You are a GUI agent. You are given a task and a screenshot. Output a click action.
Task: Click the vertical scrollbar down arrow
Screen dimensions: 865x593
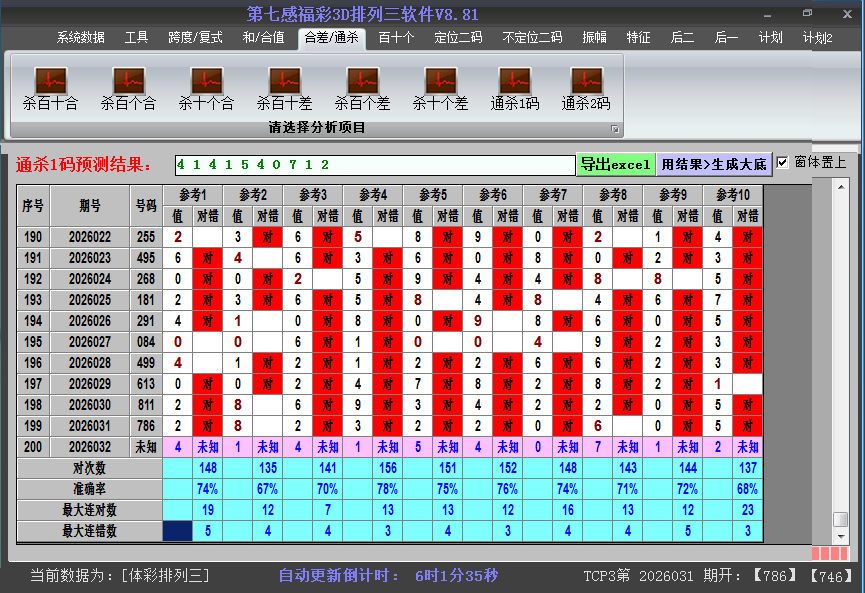point(841,537)
